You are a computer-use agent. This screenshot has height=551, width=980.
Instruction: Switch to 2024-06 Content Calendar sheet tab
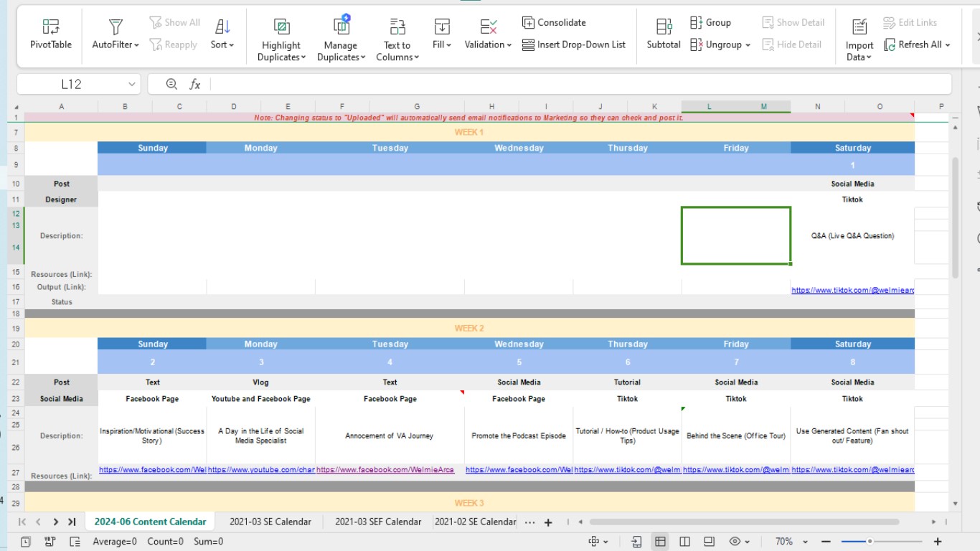(x=151, y=522)
